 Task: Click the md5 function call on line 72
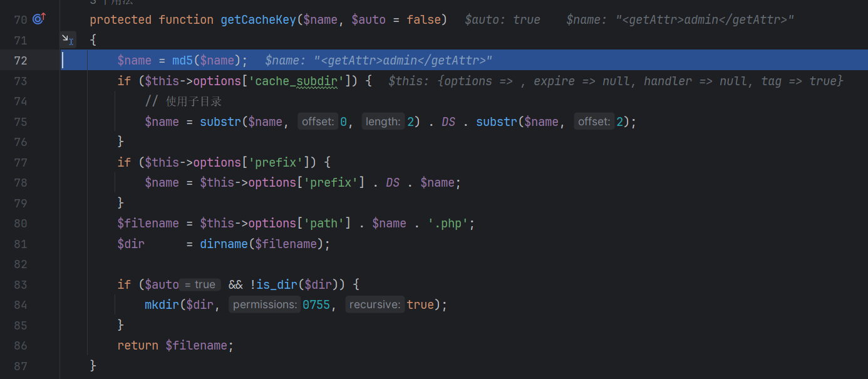[x=183, y=60]
